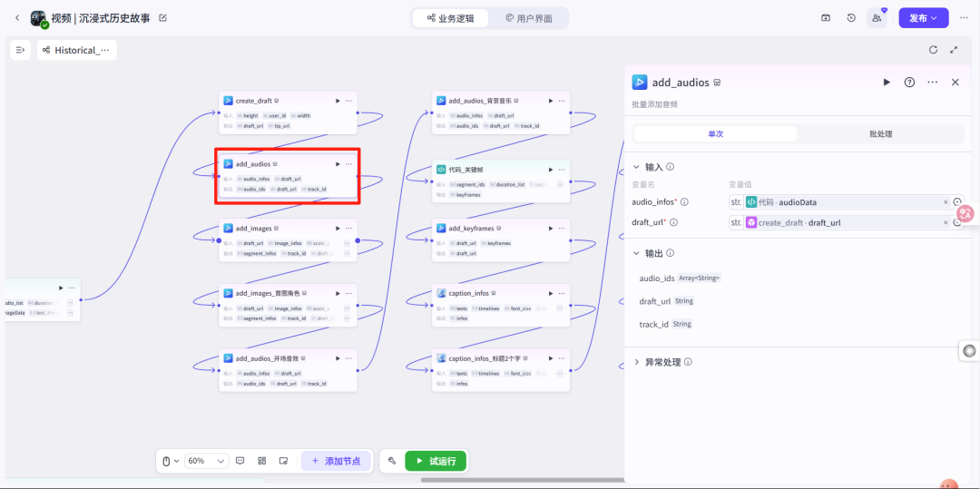980x489 pixels.
Task: Show info tooltip for 输入 section
Action: tap(670, 167)
